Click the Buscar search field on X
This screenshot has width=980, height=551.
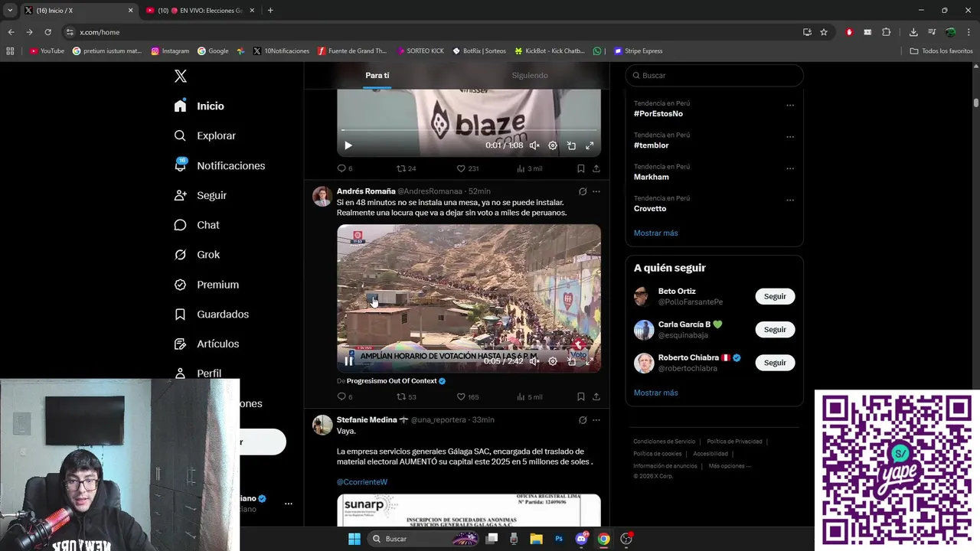pos(714,75)
